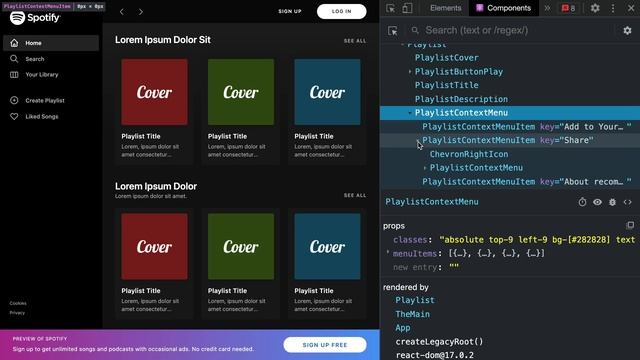This screenshot has height=360, width=640.
Task: Select PlaylistTitle in the tree
Action: pyautogui.click(x=447, y=85)
